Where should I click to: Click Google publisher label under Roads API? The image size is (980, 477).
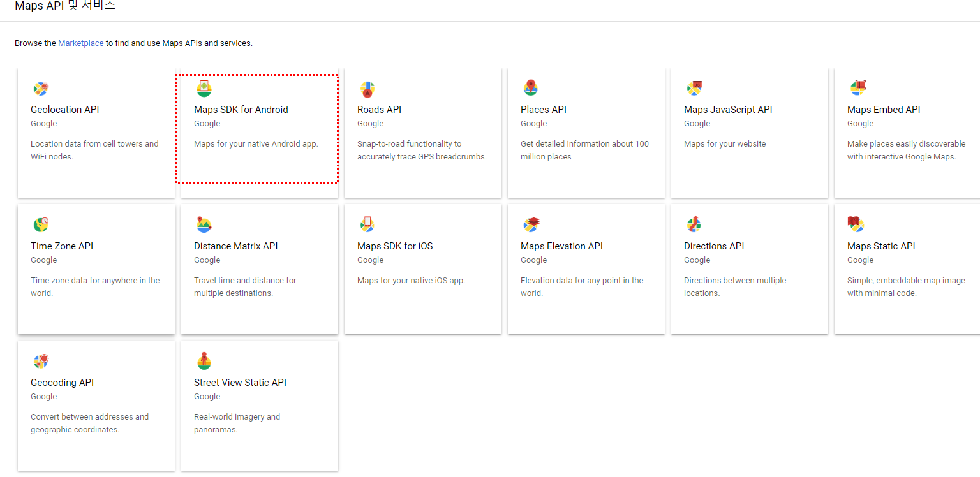(371, 124)
